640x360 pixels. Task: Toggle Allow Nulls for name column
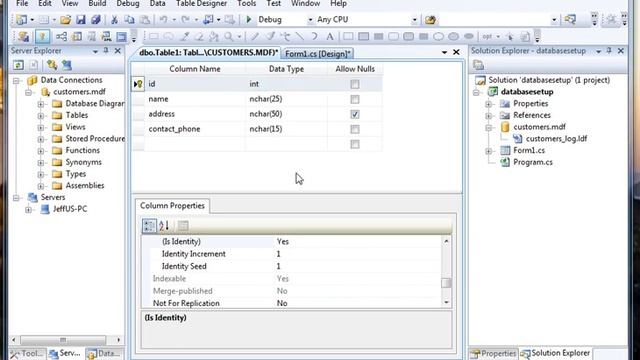pos(355,99)
